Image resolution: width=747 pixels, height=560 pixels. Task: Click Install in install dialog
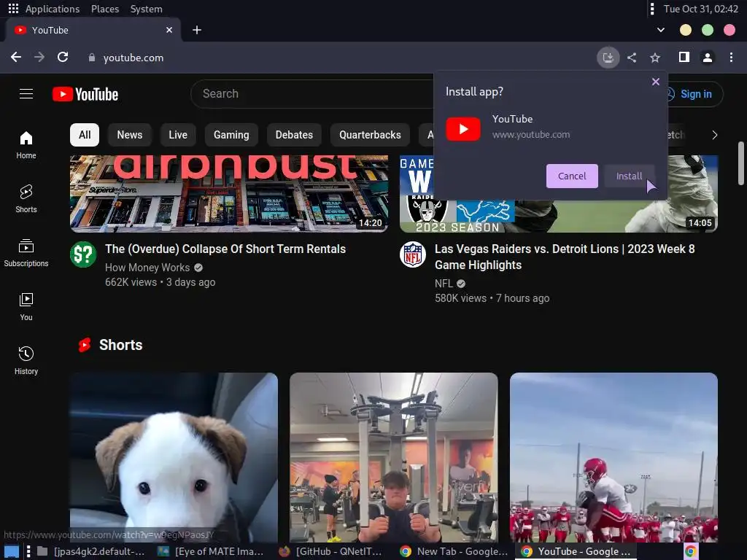click(629, 176)
